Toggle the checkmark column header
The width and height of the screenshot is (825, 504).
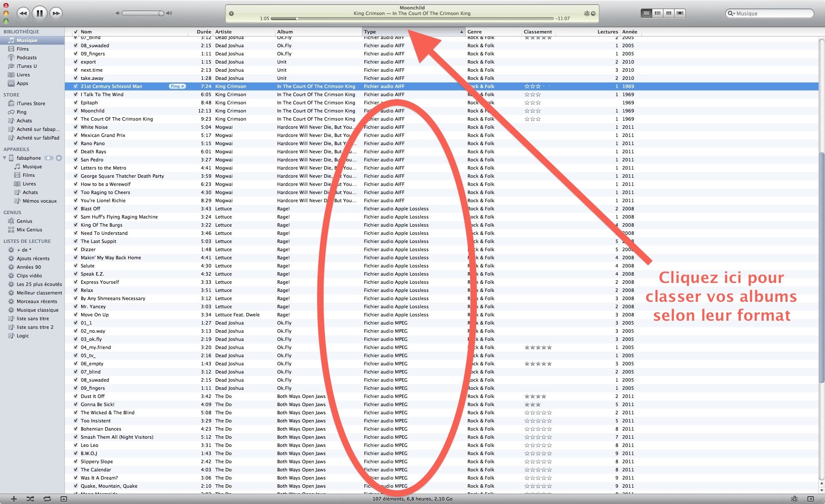(76, 32)
